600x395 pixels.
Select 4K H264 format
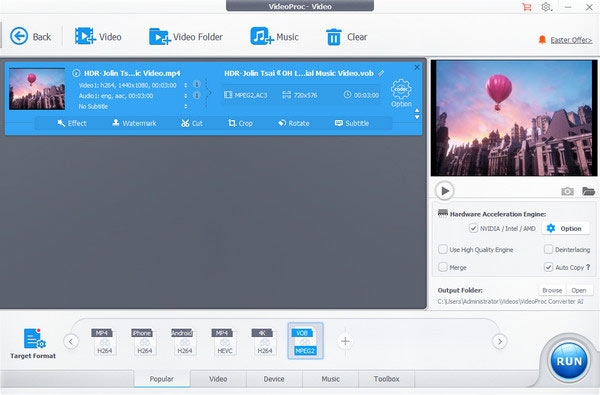tap(264, 341)
